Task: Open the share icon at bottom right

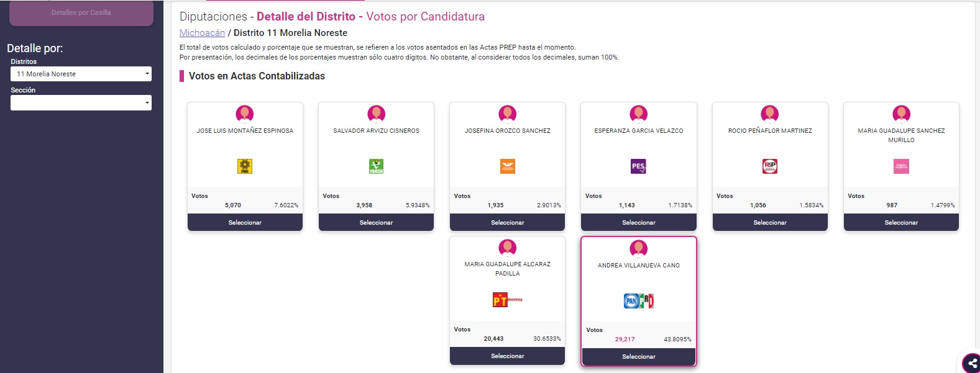Action: pyautogui.click(x=972, y=364)
